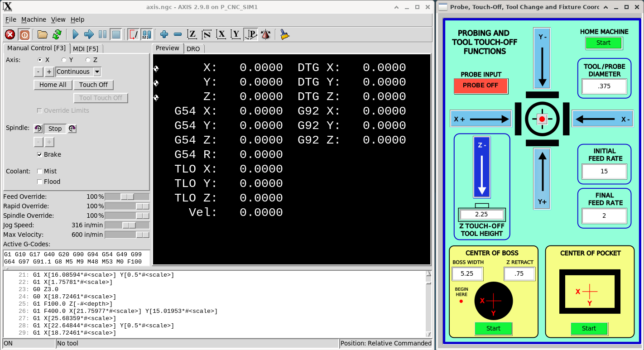Image resolution: width=644 pixels, height=350 pixels.
Task: Run the program using the play icon
Action: 75,34
